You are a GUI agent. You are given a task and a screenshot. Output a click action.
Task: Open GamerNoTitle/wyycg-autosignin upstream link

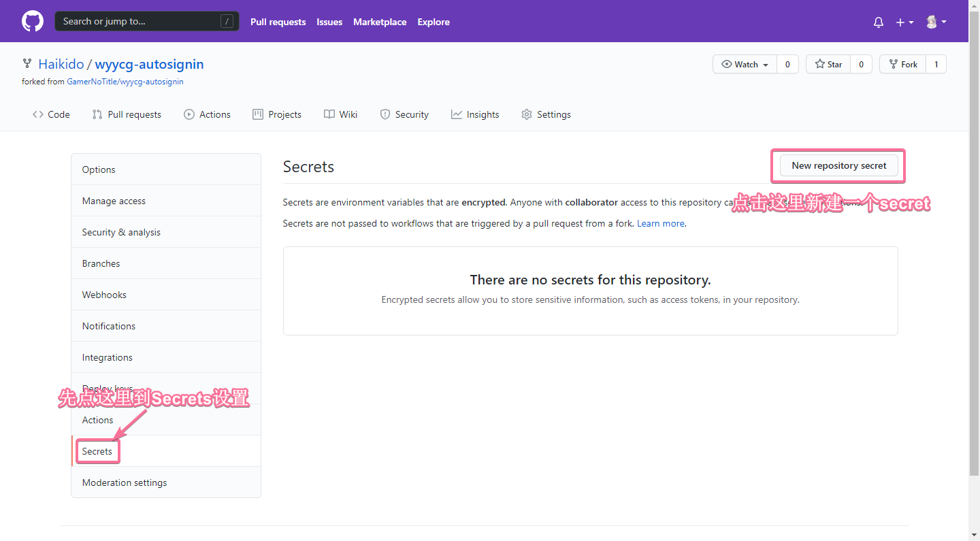pyautogui.click(x=125, y=82)
